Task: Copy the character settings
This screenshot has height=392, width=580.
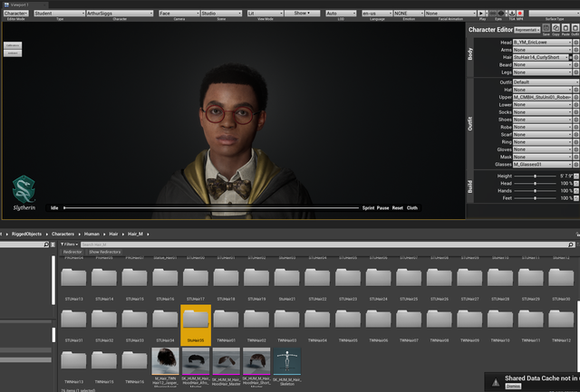Action: click(556, 28)
